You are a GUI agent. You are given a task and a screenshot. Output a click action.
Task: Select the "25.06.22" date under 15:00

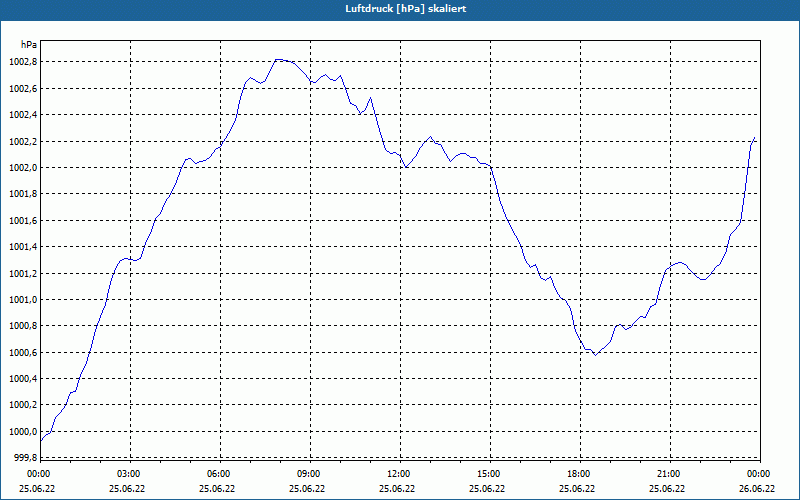pyautogui.click(x=487, y=489)
